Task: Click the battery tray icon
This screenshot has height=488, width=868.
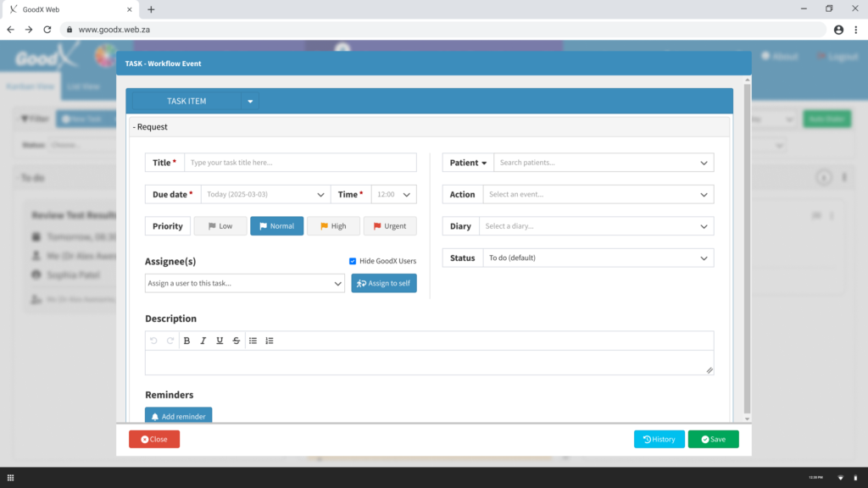Action: (855, 478)
